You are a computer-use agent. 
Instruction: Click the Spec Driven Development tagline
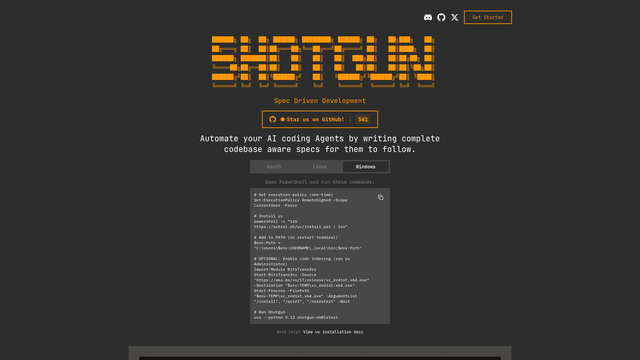coord(320,101)
